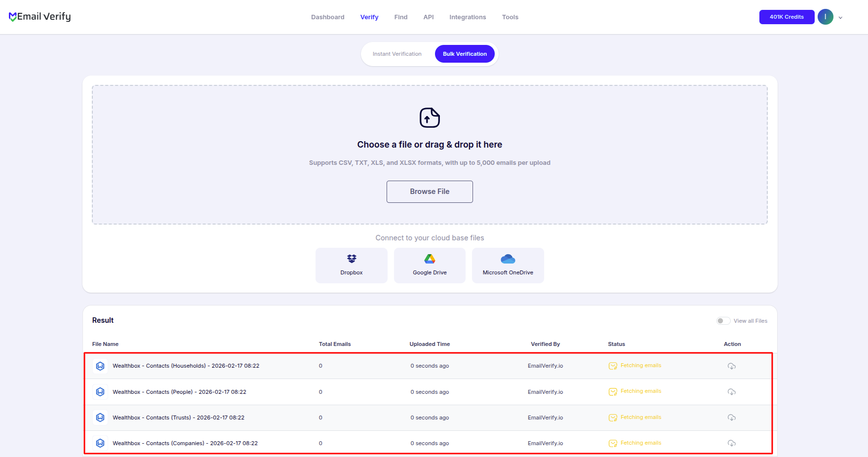Click 'Fetching emails' status in Trusts row
The width and height of the screenshot is (868, 457).
tap(641, 417)
